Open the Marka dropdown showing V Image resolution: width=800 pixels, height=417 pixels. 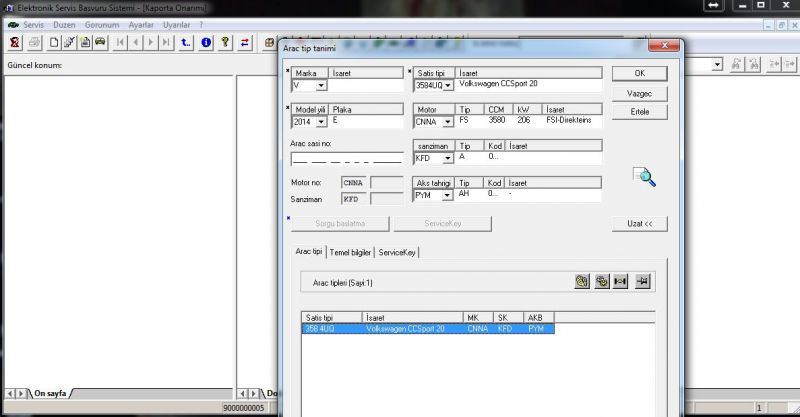(x=321, y=85)
